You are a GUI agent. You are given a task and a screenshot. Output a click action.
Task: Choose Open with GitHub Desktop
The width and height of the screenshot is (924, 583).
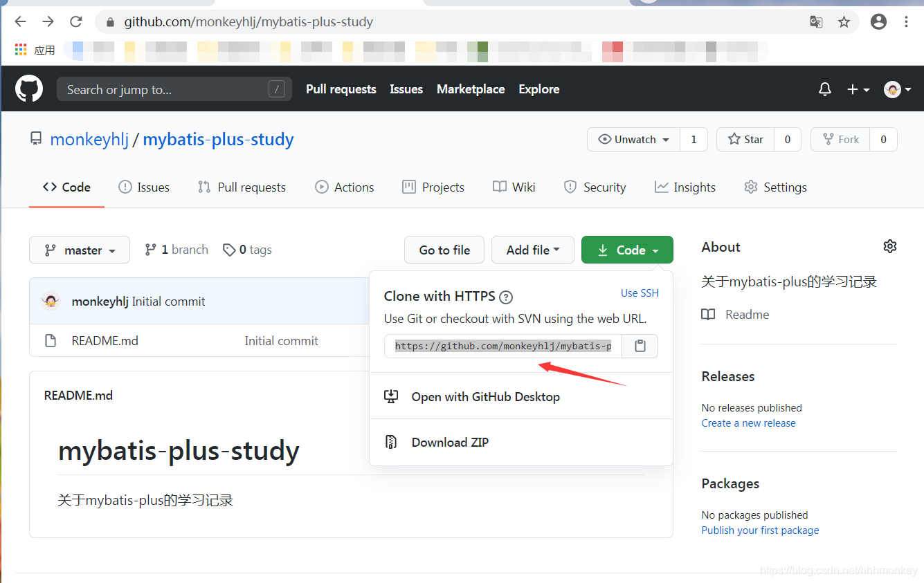521,396
